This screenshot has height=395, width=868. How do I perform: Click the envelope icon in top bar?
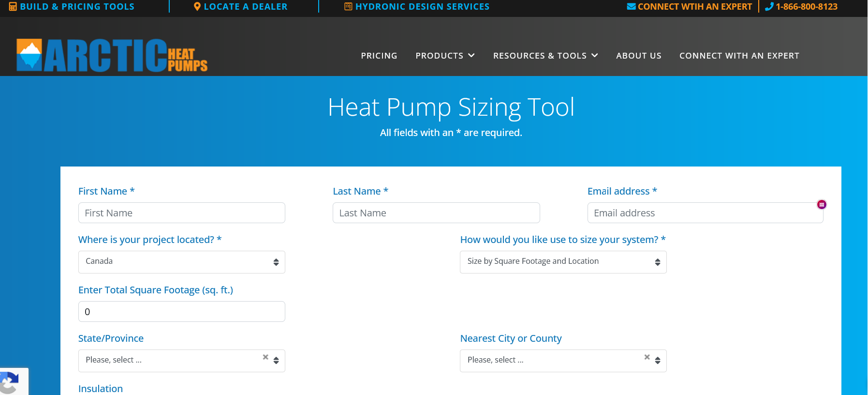tap(631, 6)
